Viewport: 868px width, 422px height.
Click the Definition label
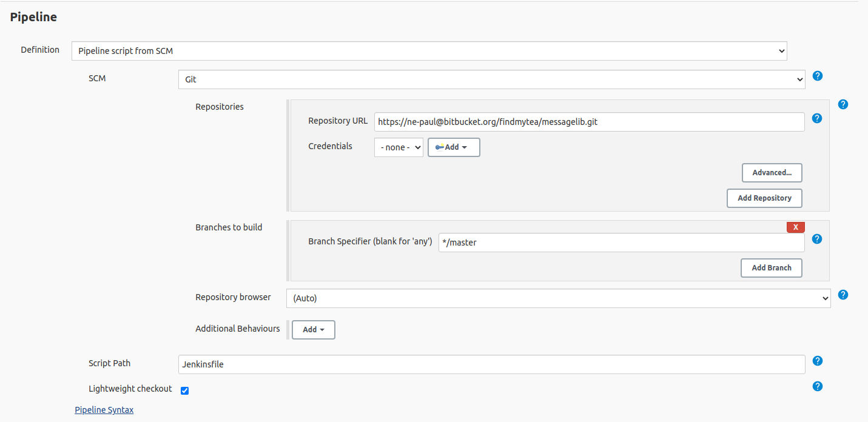pos(40,50)
